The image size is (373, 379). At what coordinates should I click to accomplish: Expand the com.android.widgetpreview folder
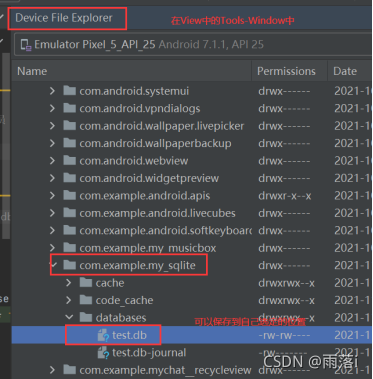click(x=52, y=178)
